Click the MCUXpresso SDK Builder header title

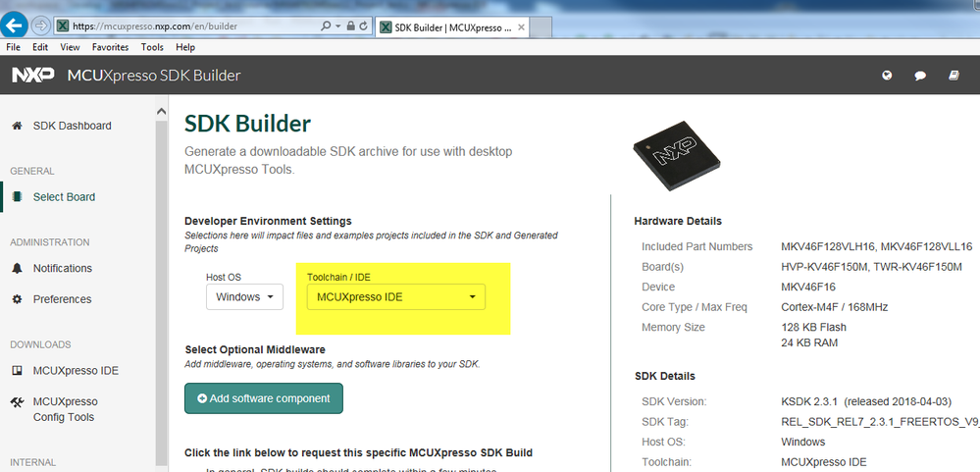tap(154, 76)
